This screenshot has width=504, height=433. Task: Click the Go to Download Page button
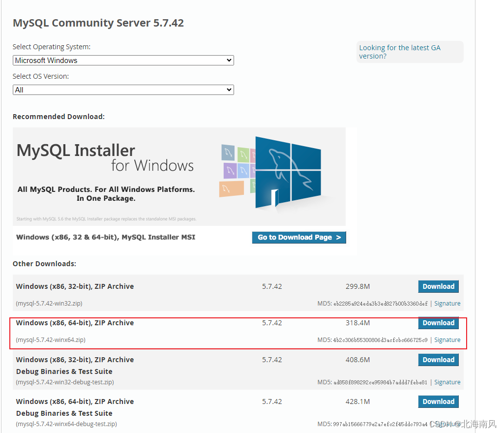[299, 237]
